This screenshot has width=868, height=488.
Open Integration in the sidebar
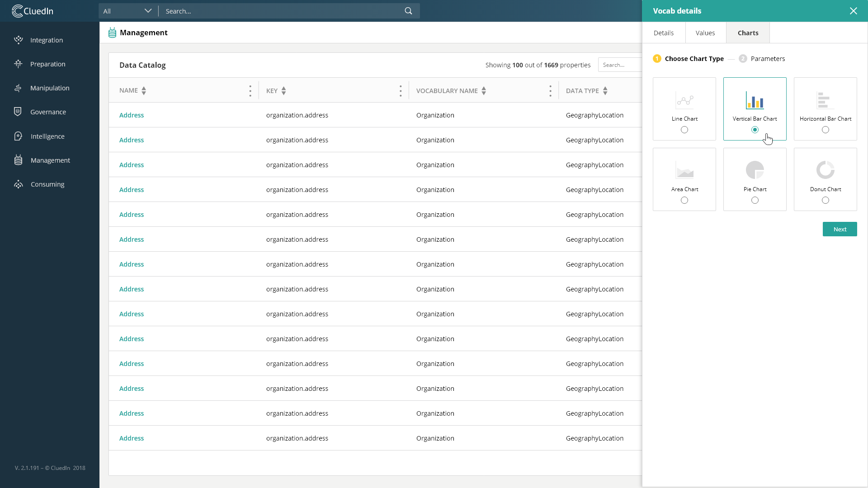click(47, 40)
